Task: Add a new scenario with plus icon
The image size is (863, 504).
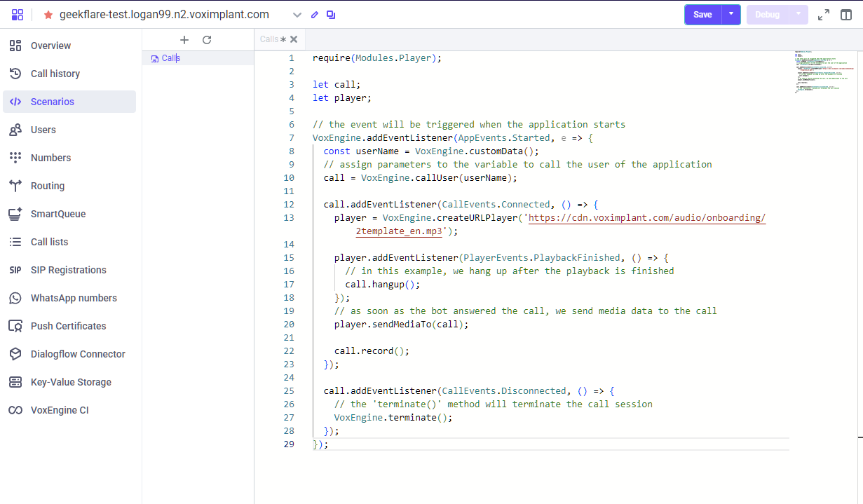Action: point(184,40)
